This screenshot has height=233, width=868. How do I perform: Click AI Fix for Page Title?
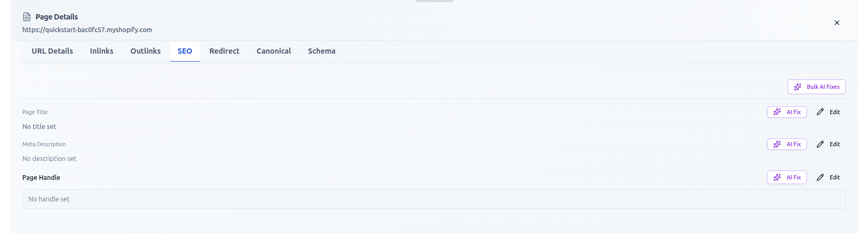point(787,112)
